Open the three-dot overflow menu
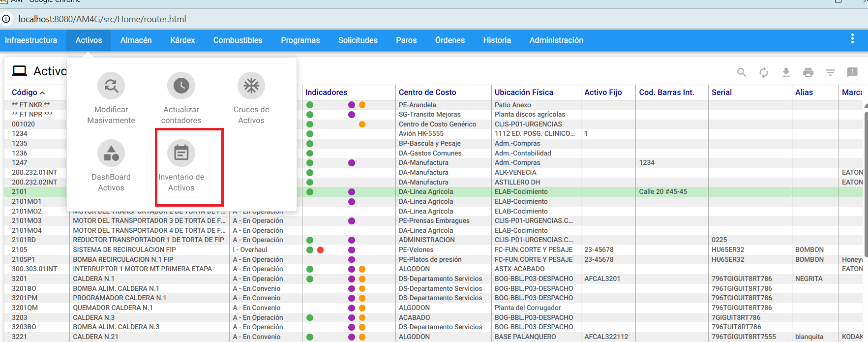This screenshot has width=868, height=342. coord(852,38)
